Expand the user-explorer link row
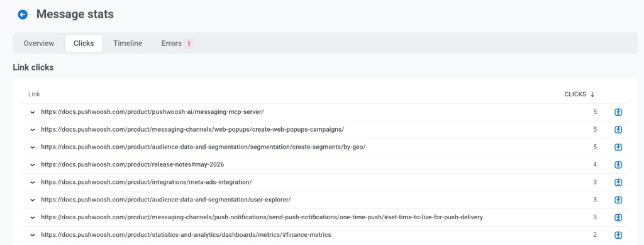The height and width of the screenshot is (245, 644). [33, 200]
